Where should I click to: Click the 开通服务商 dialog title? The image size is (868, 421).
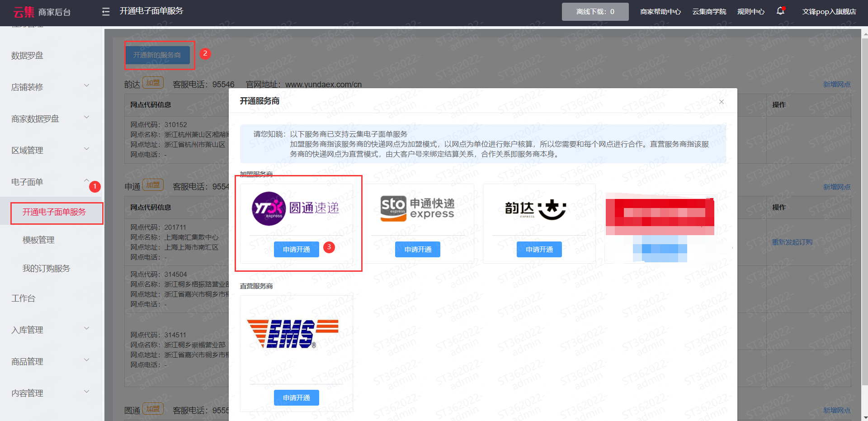tap(259, 101)
